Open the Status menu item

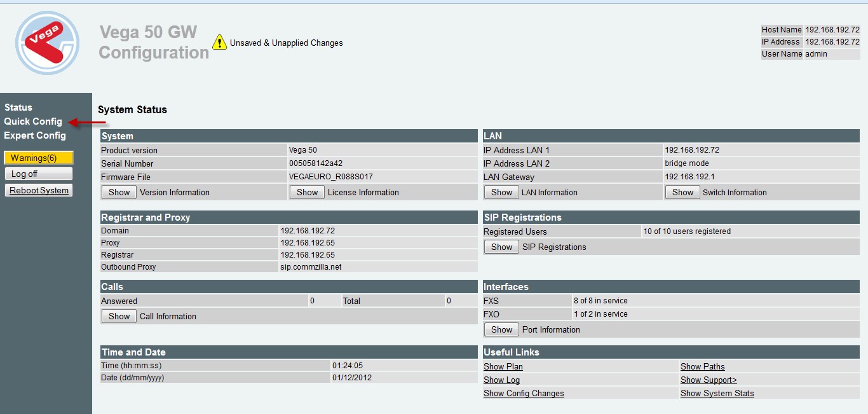pos(18,107)
